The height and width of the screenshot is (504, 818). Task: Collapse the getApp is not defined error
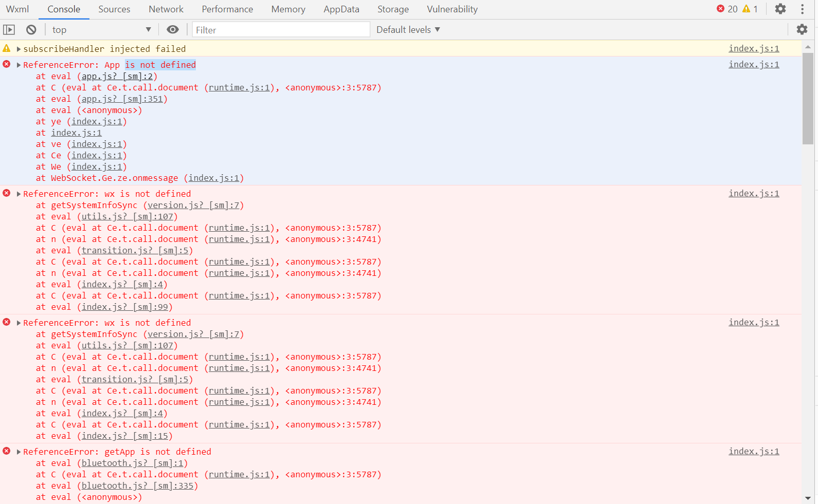point(19,452)
